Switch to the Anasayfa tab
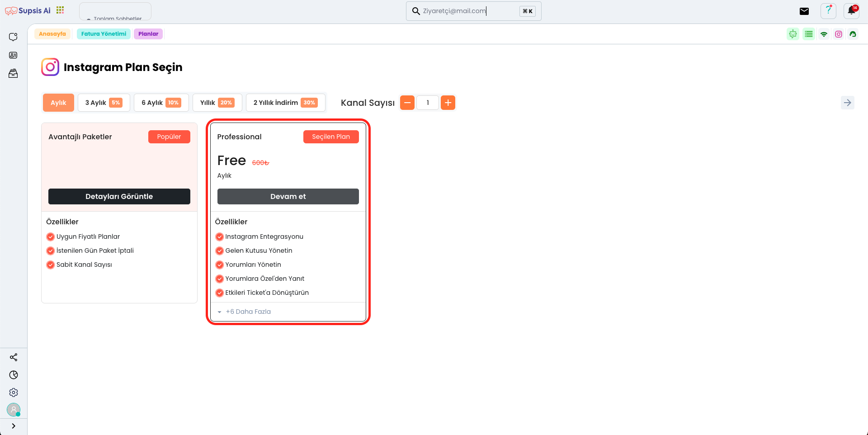Image resolution: width=868 pixels, height=435 pixels. coord(52,34)
